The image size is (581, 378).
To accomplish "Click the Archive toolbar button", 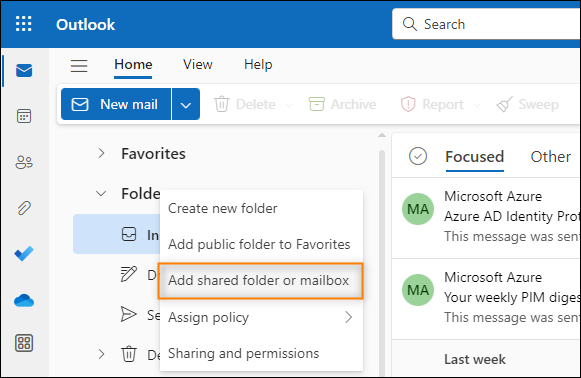I will (342, 104).
